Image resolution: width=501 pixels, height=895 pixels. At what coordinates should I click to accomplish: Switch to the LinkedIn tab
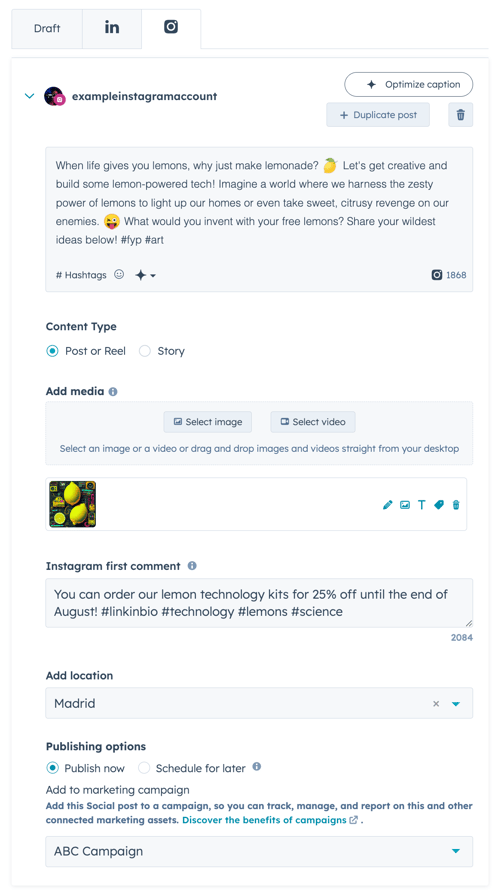pyautogui.click(x=112, y=29)
